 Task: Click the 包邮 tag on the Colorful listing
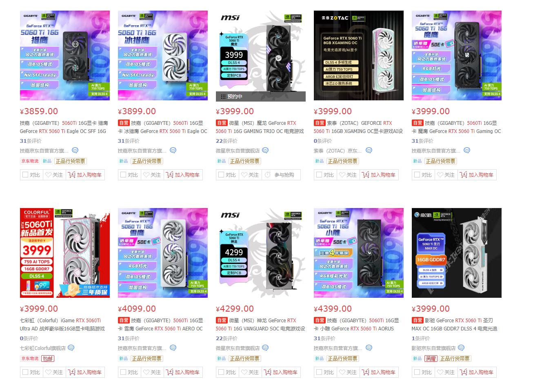click(48, 359)
